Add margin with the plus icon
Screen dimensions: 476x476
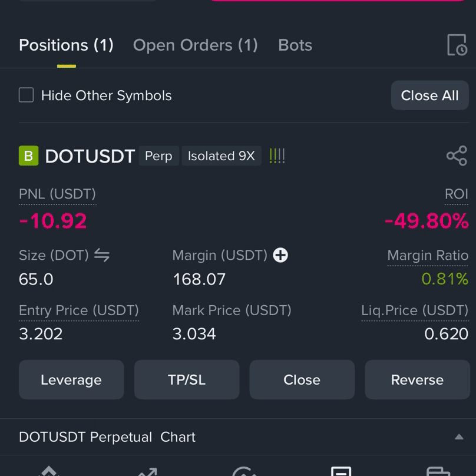[x=280, y=255]
